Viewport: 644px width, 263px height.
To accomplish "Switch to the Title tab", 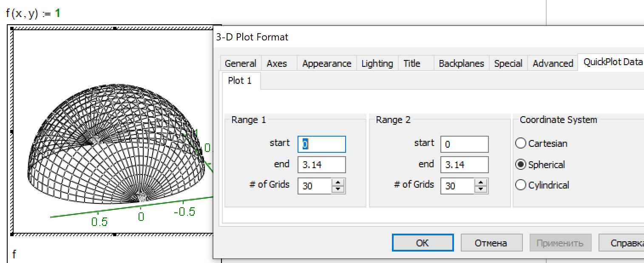I will (411, 63).
